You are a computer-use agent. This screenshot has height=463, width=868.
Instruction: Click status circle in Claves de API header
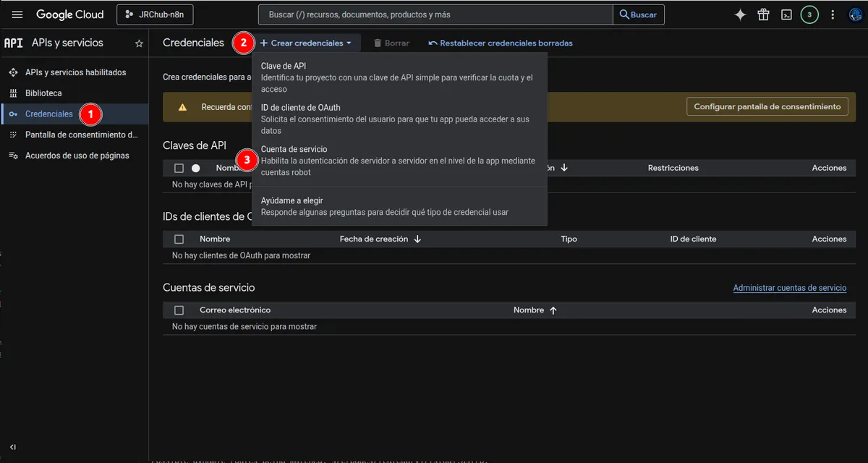pyautogui.click(x=195, y=168)
